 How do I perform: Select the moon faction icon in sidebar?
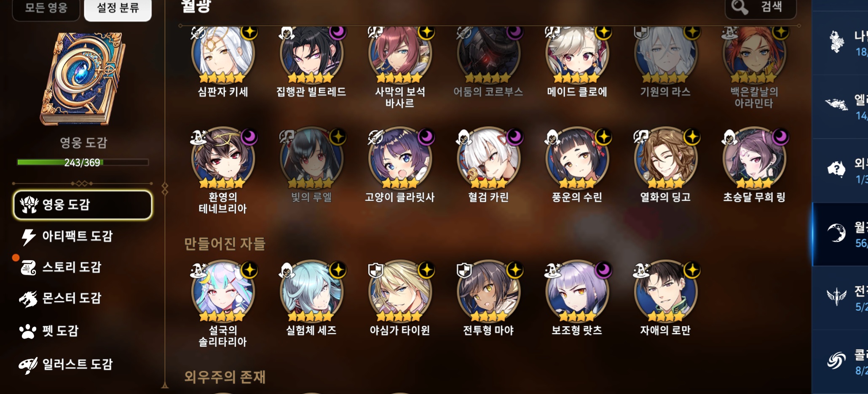pyautogui.click(x=836, y=233)
